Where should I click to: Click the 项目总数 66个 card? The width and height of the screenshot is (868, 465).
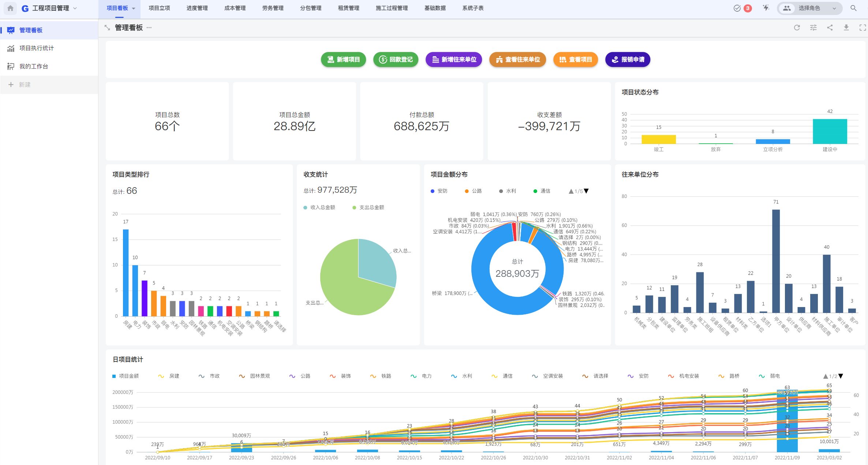pyautogui.click(x=167, y=121)
